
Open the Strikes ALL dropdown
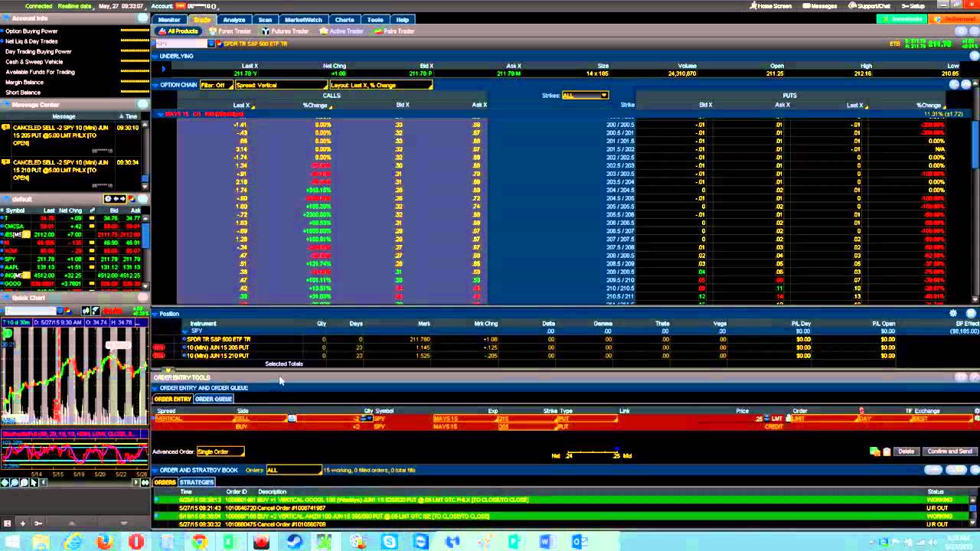pos(585,96)
